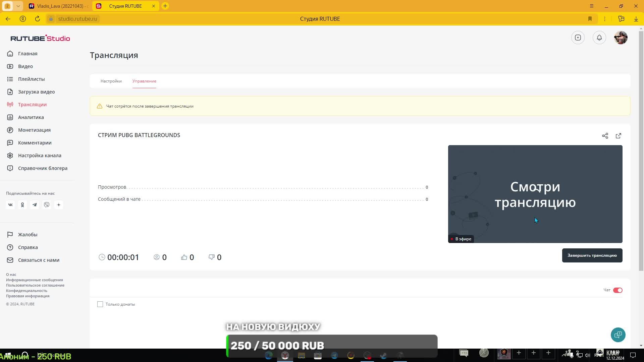Open stream in new window icon
Screen dimensions: 644x362
click(619, 136)
